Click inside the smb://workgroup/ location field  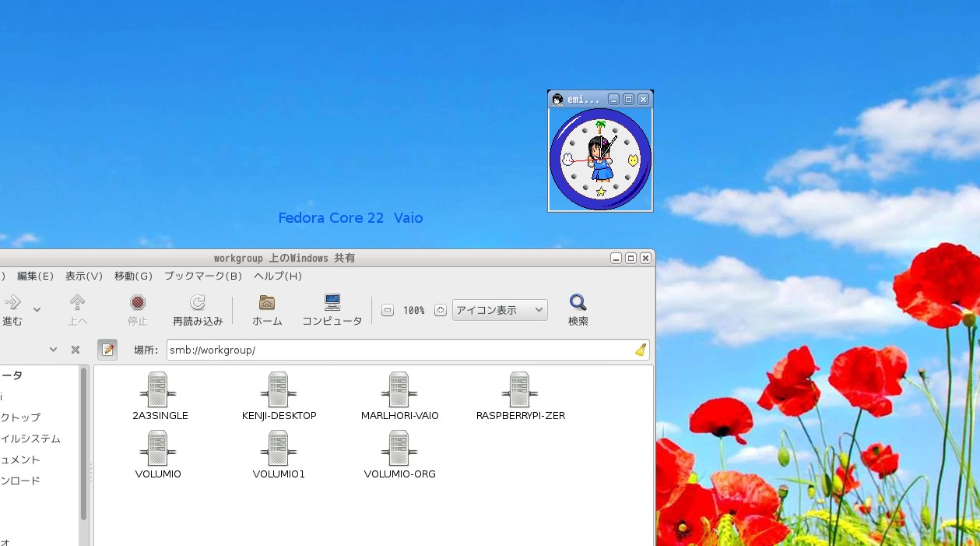point(311,349)
